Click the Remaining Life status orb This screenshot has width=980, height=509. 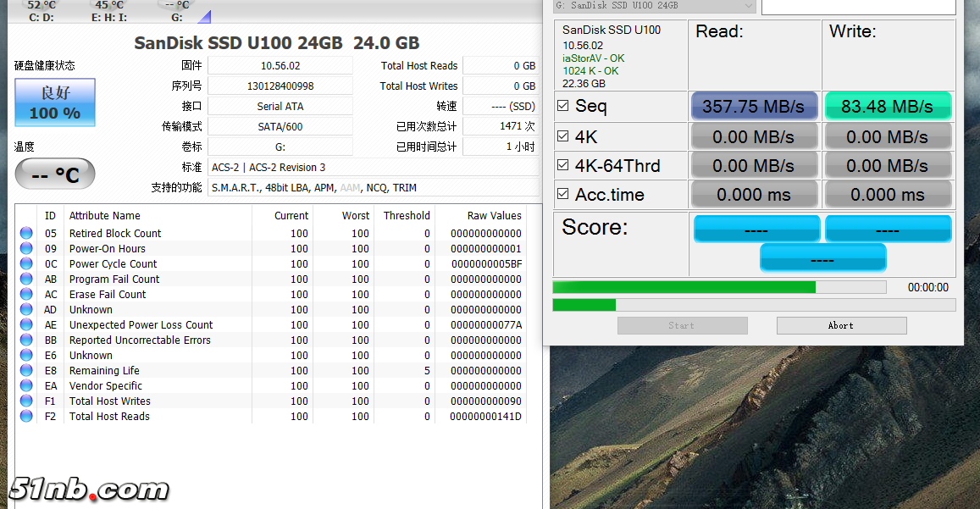coord(26,371)
